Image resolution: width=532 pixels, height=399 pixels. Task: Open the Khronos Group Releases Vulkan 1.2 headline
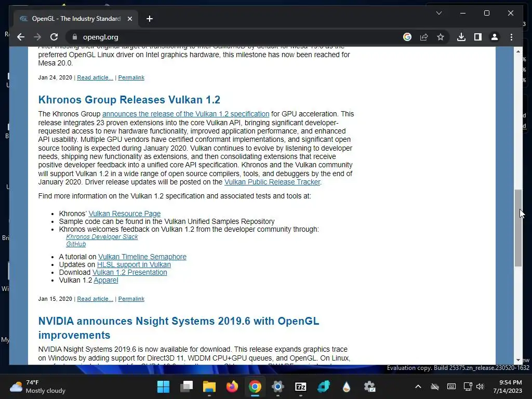click(x=129, y=100)
